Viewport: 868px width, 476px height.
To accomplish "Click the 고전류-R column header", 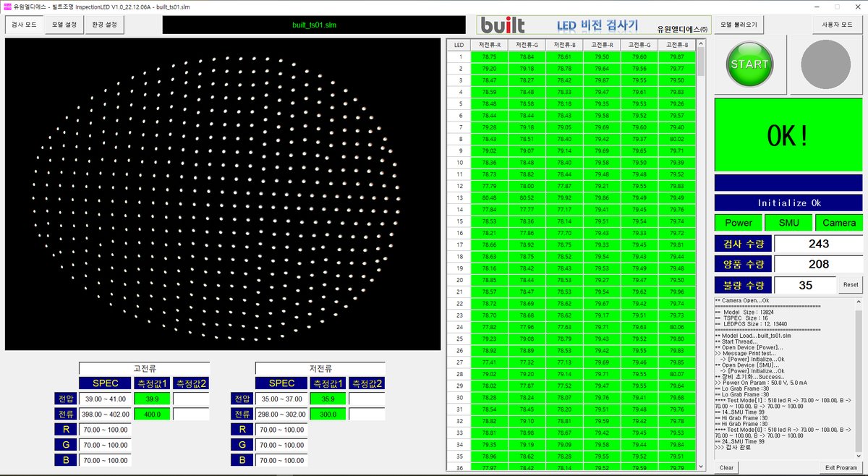I will (x=602, y=45).
